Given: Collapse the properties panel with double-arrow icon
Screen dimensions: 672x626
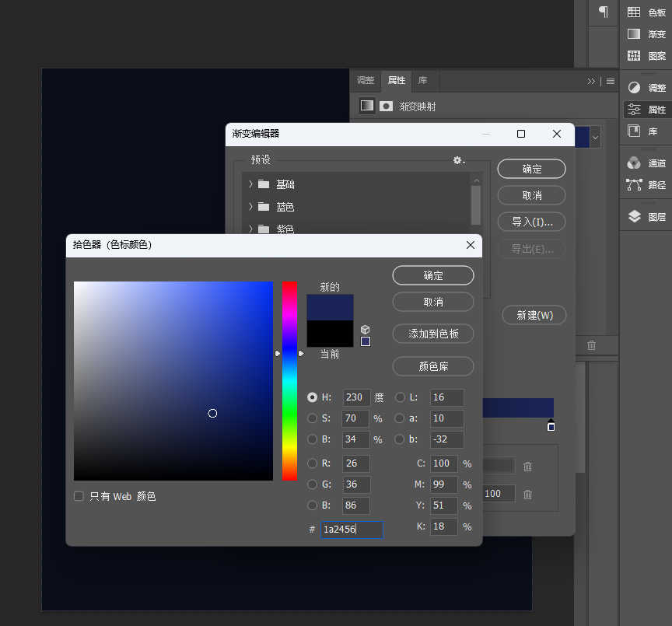Looking at the screenshot, I should (x=591, y=81).
